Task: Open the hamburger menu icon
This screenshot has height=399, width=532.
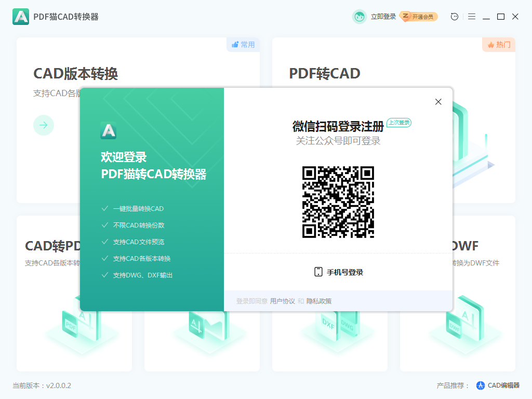Action: coord(471,16)
